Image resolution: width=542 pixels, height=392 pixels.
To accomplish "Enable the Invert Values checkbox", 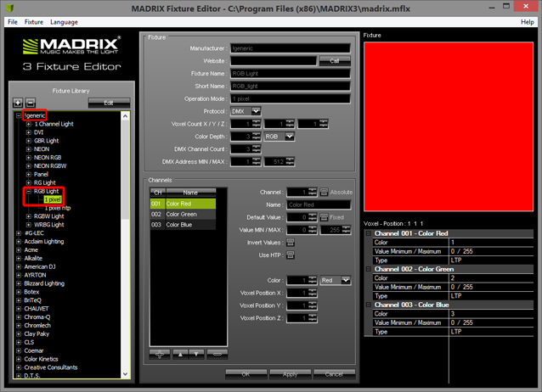I will tap(291, 243).
